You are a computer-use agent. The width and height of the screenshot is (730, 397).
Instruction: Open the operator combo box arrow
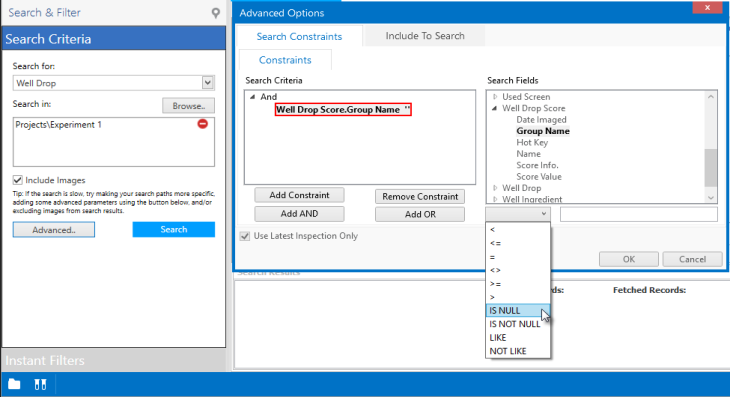pos(543,214)
